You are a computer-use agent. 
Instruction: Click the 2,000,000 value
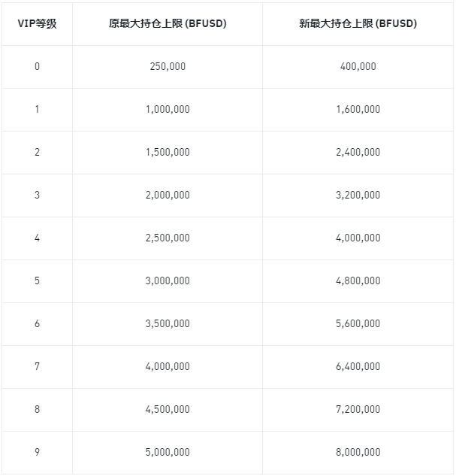(x=168, y=195)
